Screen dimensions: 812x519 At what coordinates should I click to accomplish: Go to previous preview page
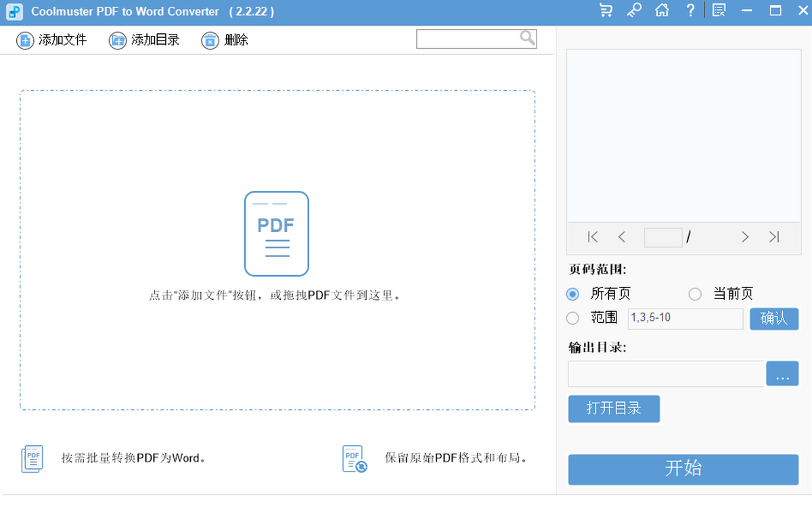(x=622, y=237)
